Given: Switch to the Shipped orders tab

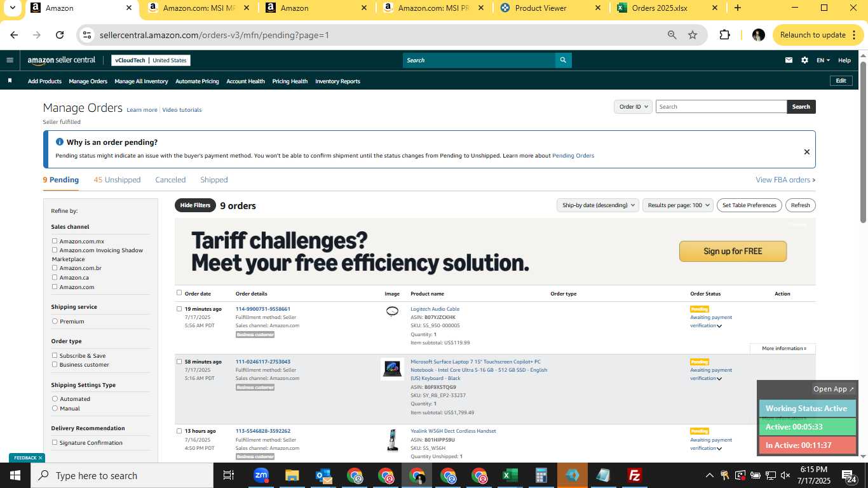Looking at the screenshot, I should 214,180.
